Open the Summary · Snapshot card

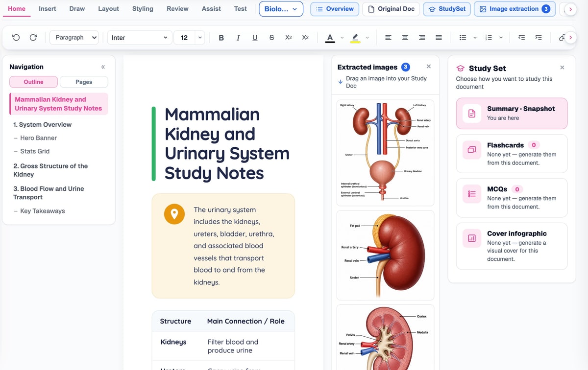pos(512,114)
